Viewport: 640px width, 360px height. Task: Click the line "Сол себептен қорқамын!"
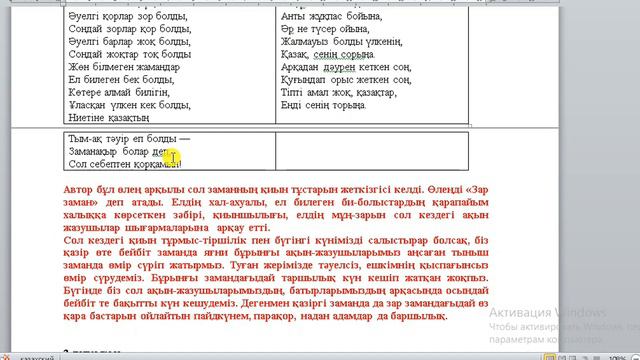(125, 164)
